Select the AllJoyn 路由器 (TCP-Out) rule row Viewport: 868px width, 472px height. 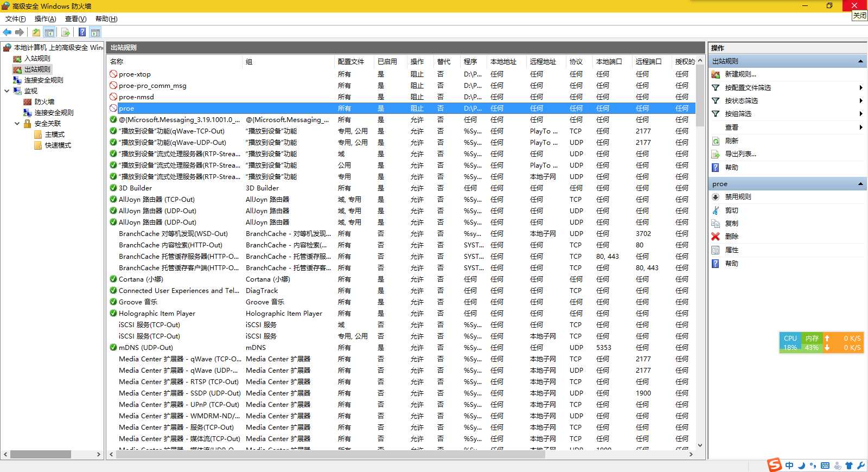click(x=401, y=200)
